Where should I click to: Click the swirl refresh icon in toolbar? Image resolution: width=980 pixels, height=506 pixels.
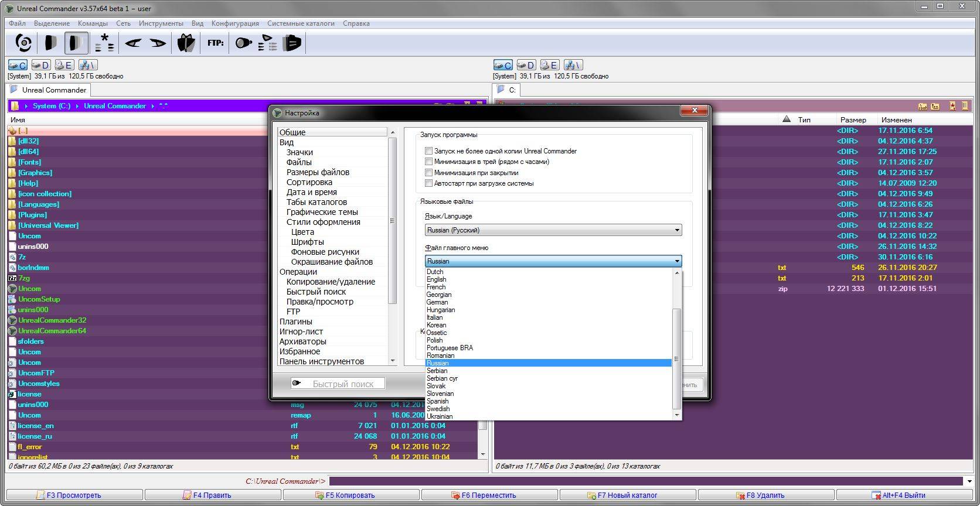[x=23, y=43]
